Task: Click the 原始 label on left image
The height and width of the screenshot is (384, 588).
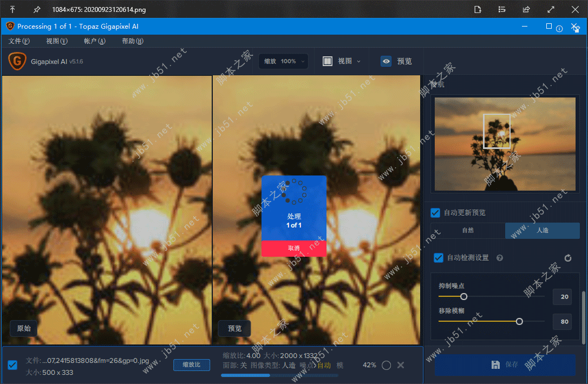Action: [x=24, y=328]
